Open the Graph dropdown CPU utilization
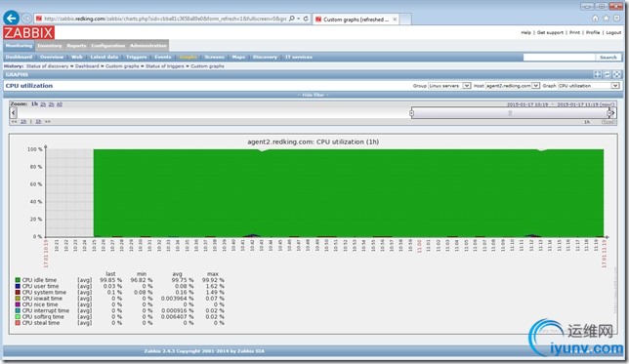 589,86
